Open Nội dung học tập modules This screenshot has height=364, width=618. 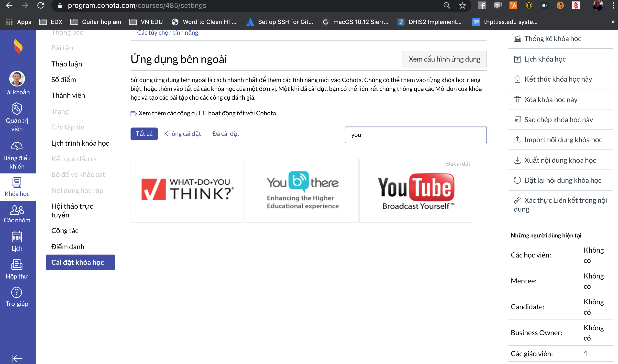coord(77,191)
